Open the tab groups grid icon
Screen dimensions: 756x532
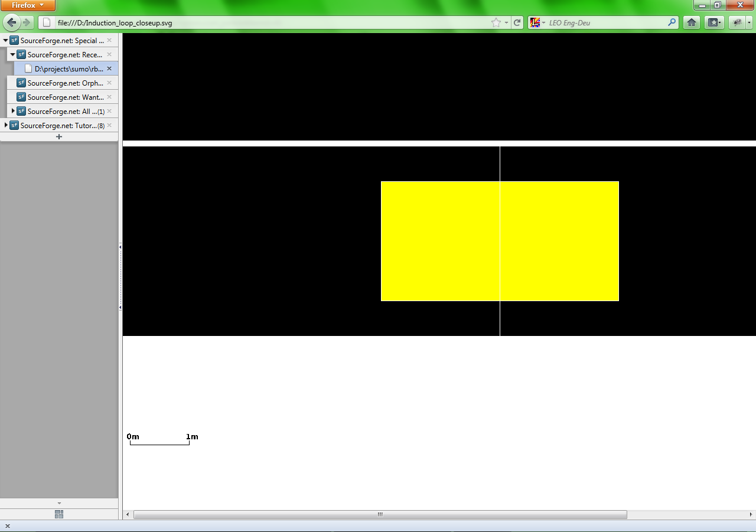pos(59,514)
